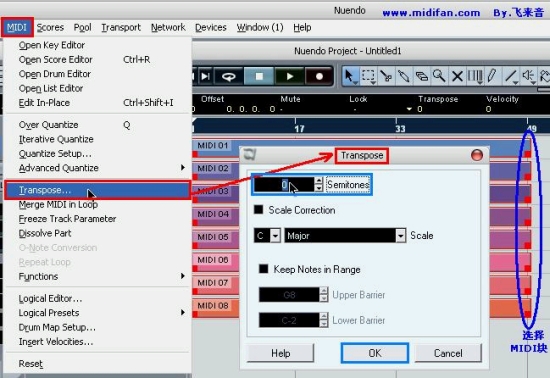Image resolution: width=550 pixels, height=378 pixels.
Task: Select the Object Selection arrow tool
Action: [x=350, y=76]
